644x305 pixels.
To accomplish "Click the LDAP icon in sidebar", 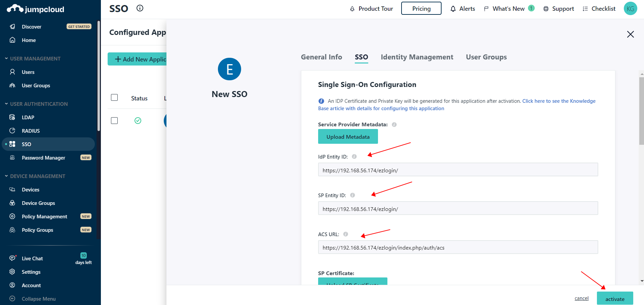I will [12, 117].
